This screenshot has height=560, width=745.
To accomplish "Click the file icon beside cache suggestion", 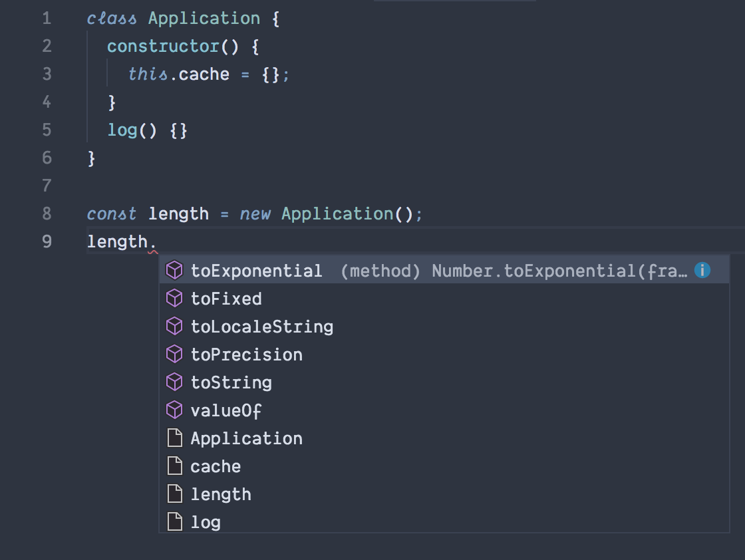I will 175,466.
